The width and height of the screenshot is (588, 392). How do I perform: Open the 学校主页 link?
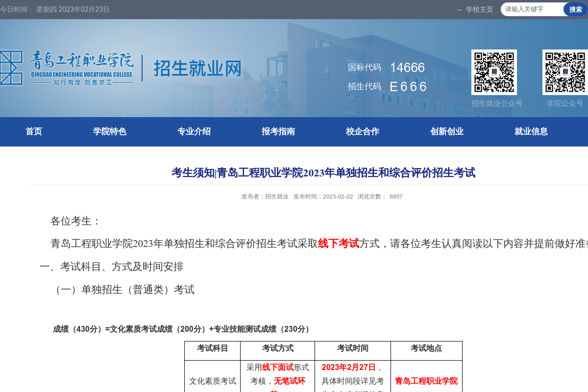479,9
